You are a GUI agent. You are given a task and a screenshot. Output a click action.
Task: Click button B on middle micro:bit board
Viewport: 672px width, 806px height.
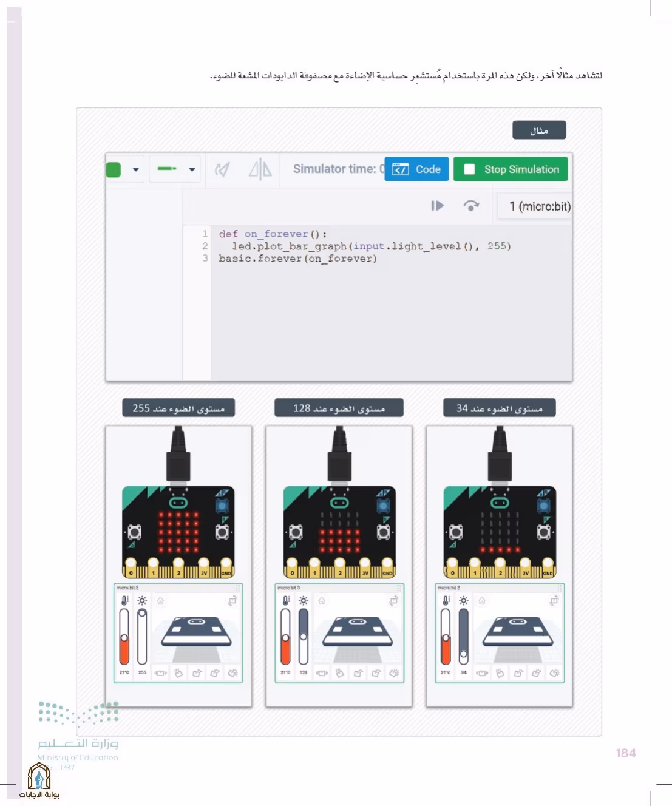tap(384, 533)
